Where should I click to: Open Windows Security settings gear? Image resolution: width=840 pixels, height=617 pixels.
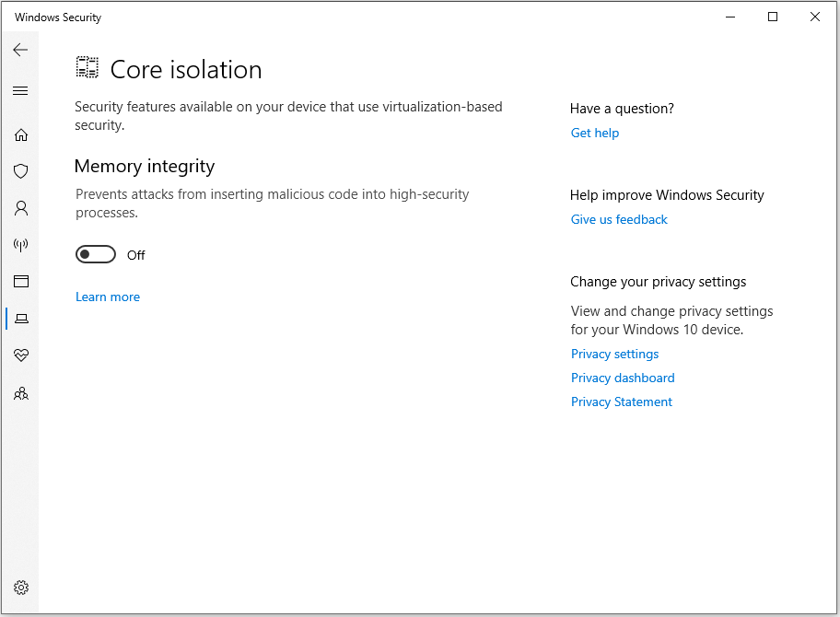[20, 587]
